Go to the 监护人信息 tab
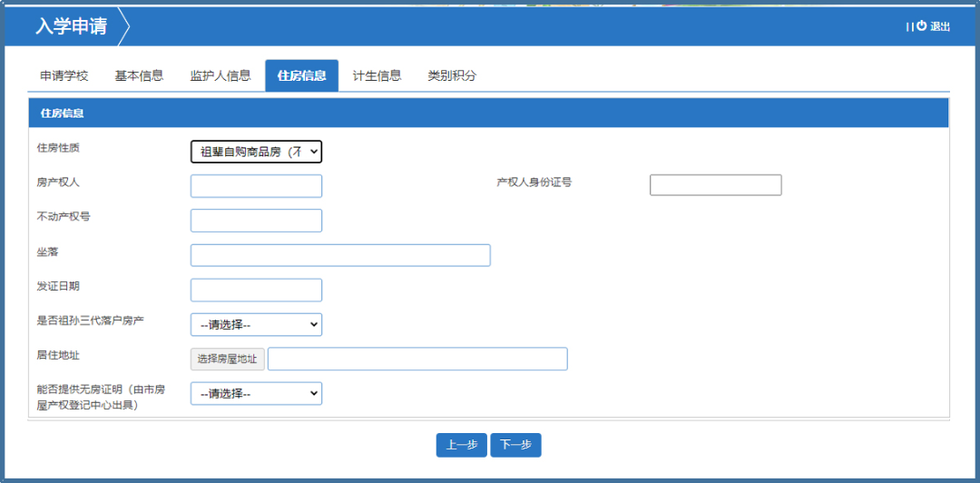 pos(220,75)
